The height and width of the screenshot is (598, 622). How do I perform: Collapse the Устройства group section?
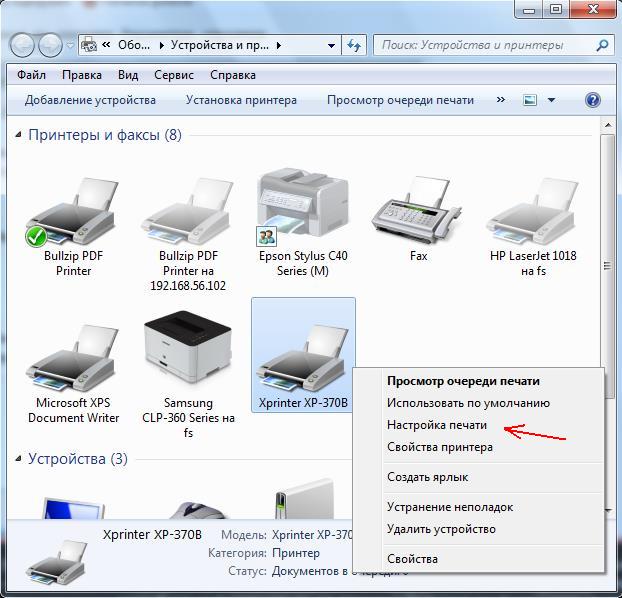tap(19, 460)
